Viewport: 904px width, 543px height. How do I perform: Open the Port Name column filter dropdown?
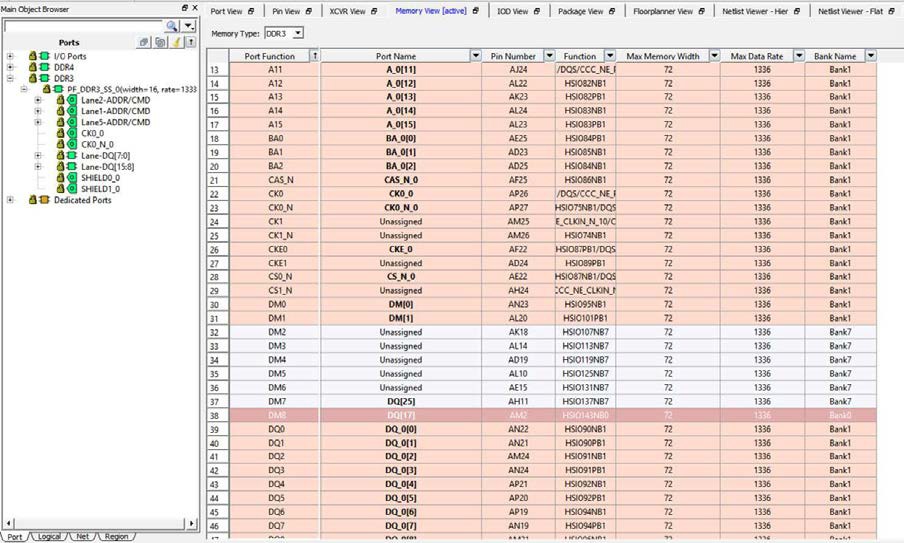pyautogui.click(x=474, y=56)
